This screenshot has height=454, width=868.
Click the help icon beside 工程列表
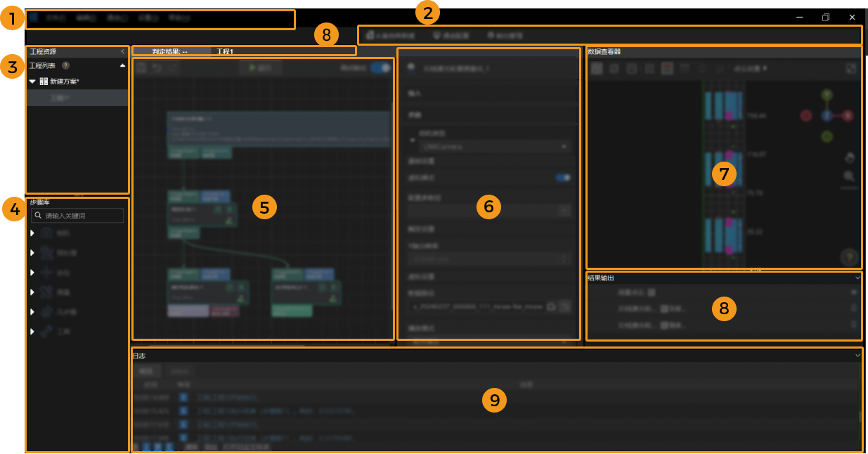tap(66, 65)
